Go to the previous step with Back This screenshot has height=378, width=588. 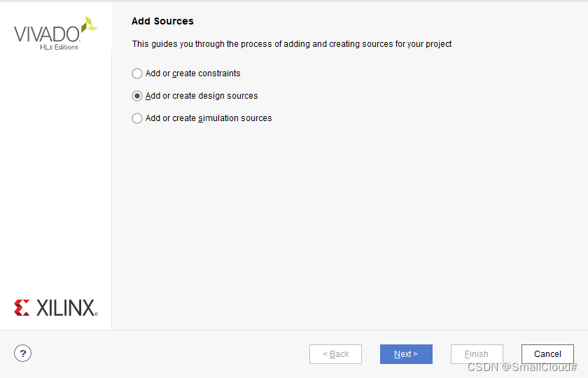tap(335, 354)
